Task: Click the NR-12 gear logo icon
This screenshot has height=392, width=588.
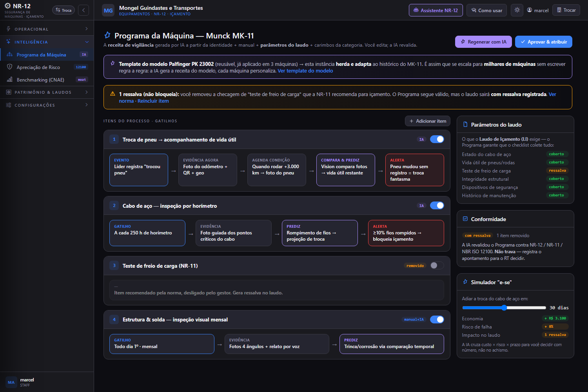Action: pos(8,6)
